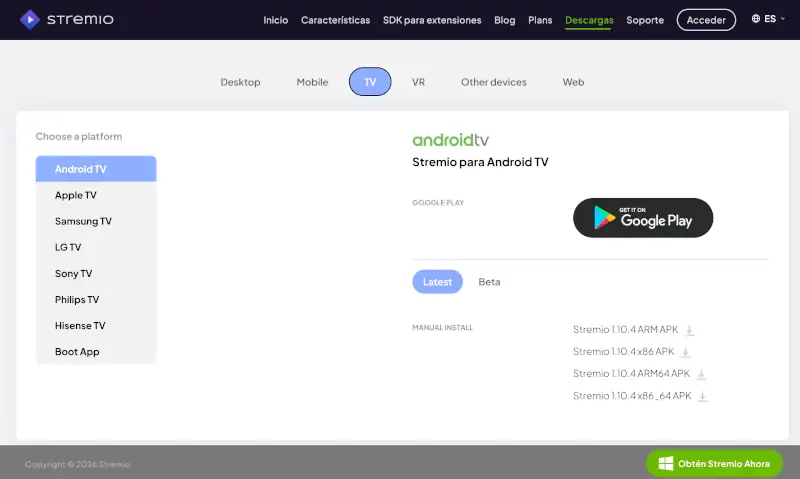Switch to the VR tab
The height and width of the screenshot is (479, 800).
click(418, 82)
